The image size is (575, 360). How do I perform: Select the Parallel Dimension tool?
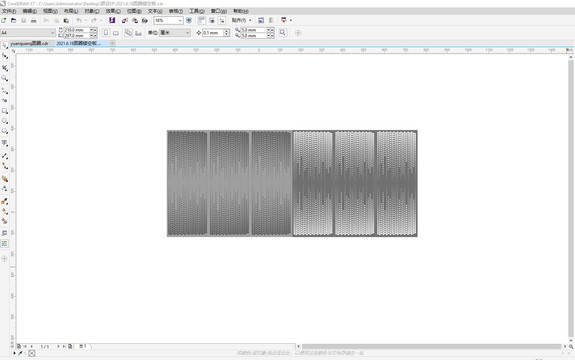(4, 156)
